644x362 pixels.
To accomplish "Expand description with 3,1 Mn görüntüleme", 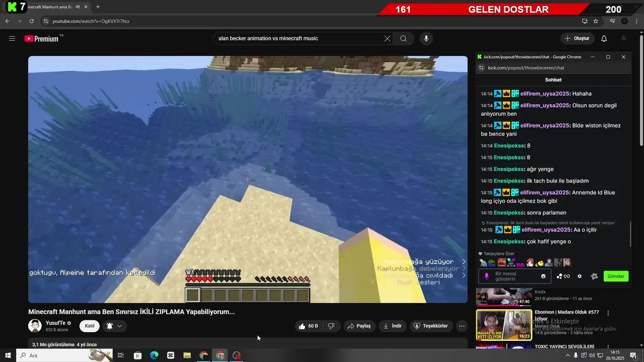I will pos(64,344).
